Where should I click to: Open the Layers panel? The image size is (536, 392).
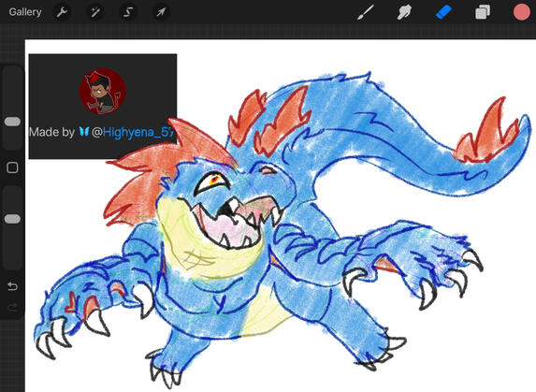483,13
